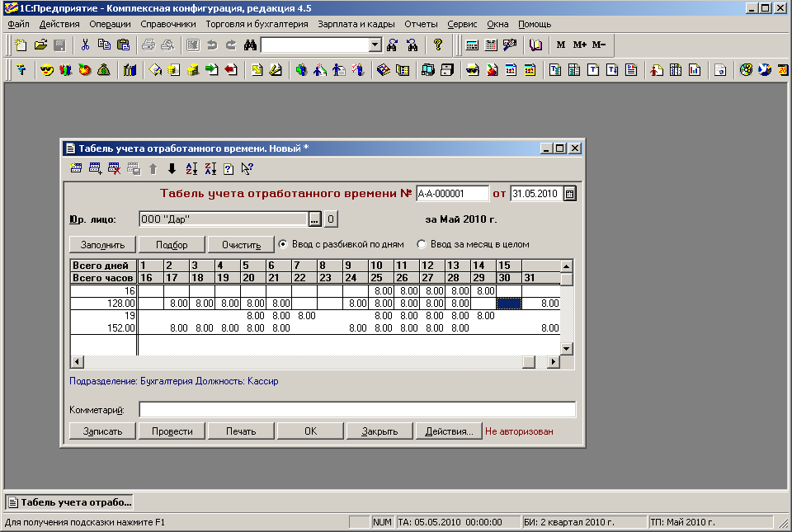Click the Очистить button
Viewport: 792px width, 532px height.
241,245
